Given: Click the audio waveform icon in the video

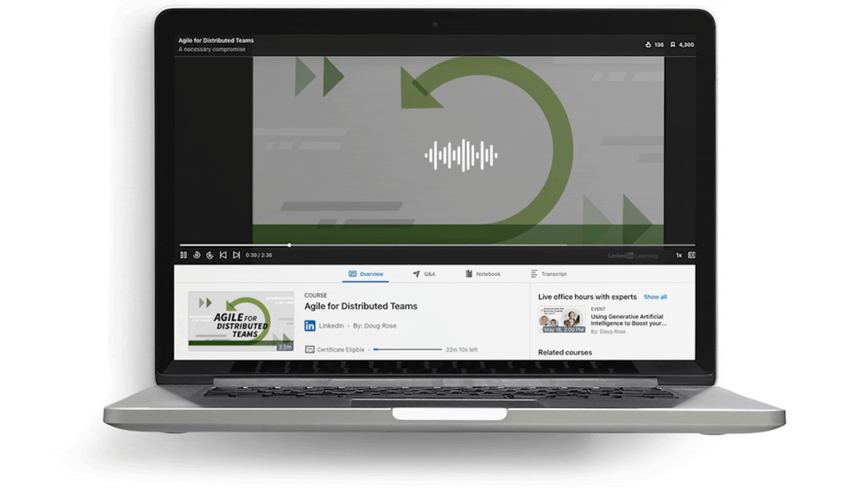Looking at the screenshot, I should (461, 155).
